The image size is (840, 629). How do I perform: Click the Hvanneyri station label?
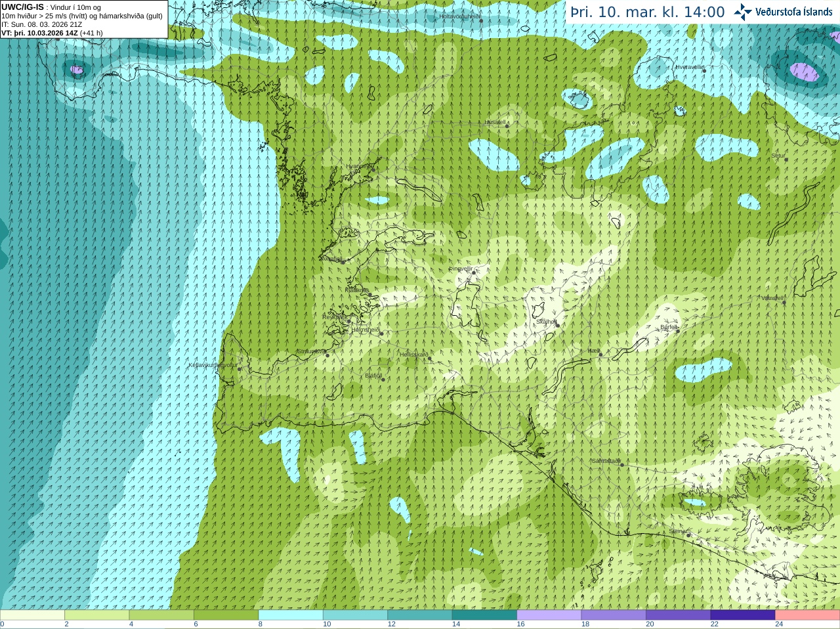358,166
